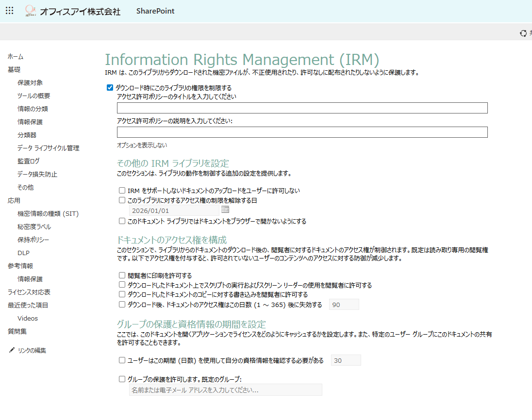Click the expiration days field showing 90
Image resolution: width=532 pixels, height=420 pixels.
pos(344,305)
